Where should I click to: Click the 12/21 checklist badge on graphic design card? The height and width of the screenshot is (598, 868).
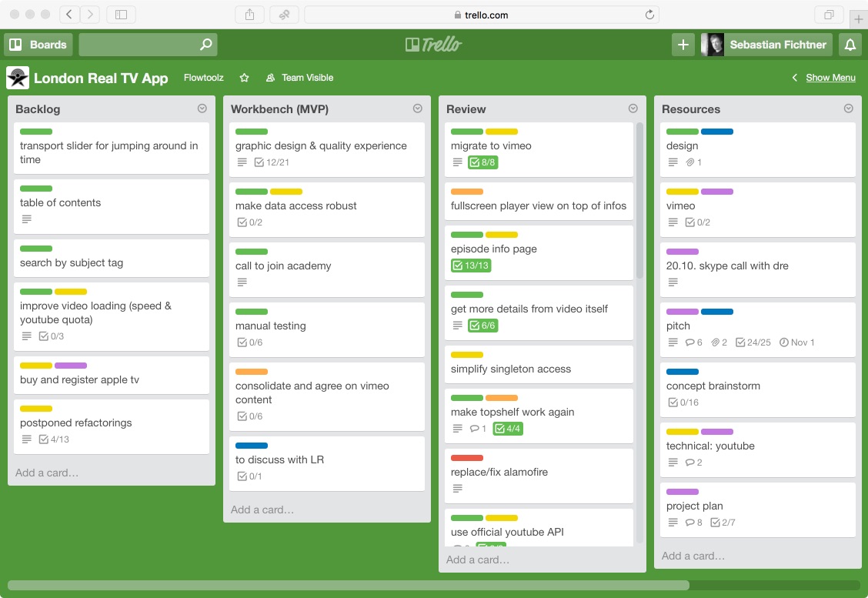pyautogui.click(x=272, y=162)
